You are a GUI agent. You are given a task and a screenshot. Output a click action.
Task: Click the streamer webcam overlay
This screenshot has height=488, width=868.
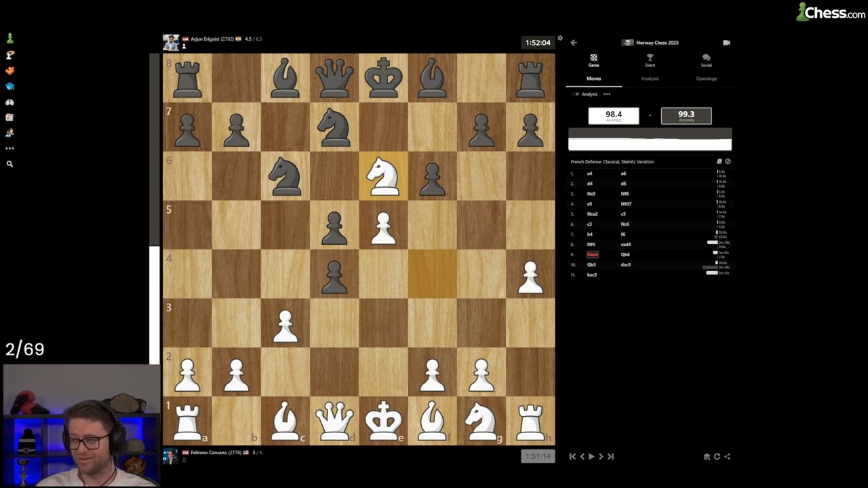(x=81, y=426)
